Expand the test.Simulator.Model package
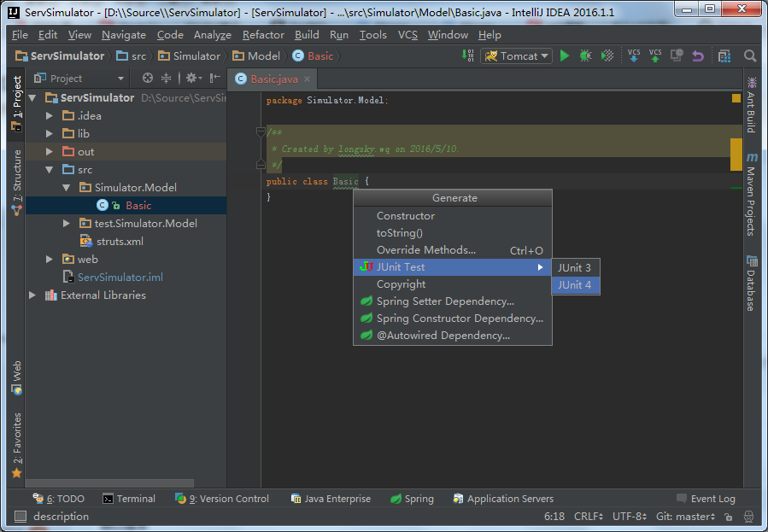 point(66,223)
